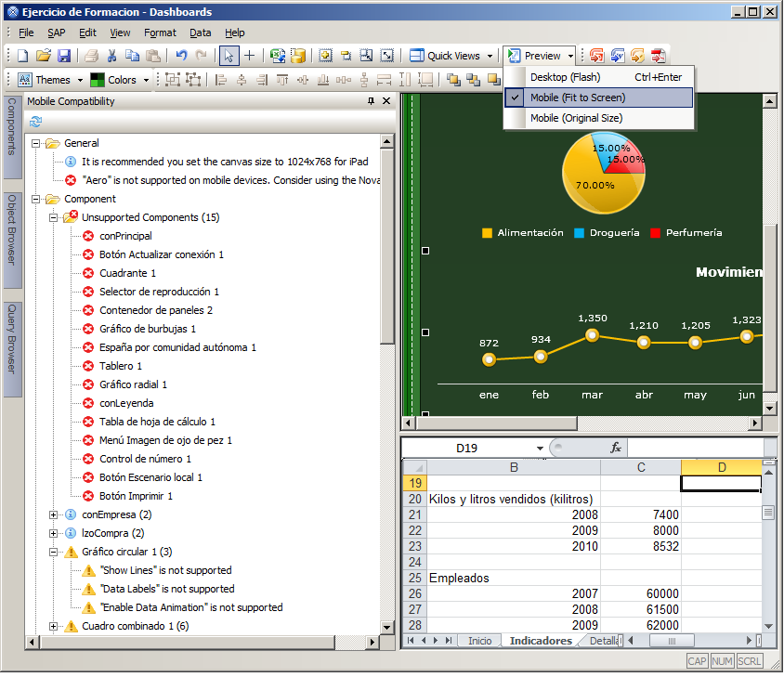Viewport: 784px width, 677px height.
Task: Open the Format menu
Action: tap(160, 33)
